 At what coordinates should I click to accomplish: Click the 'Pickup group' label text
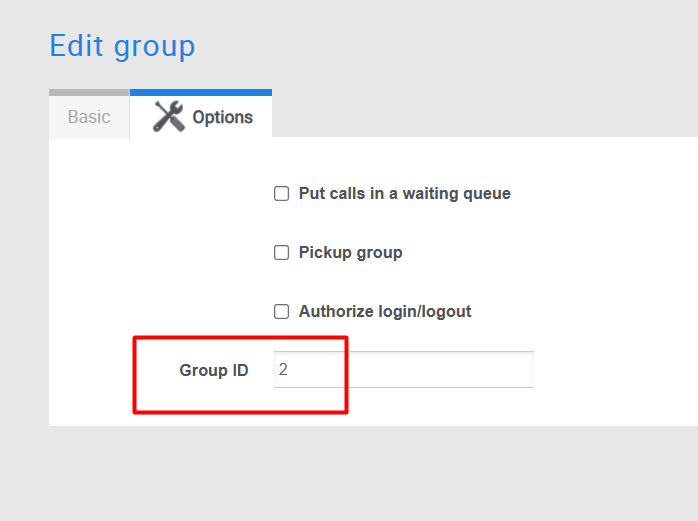[350, 252]
